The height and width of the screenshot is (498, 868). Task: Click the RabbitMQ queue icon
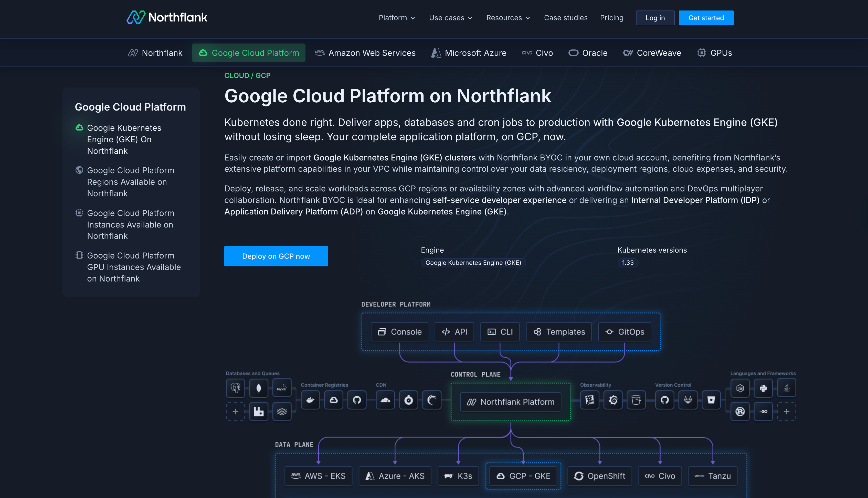click(x=259, y=411)
